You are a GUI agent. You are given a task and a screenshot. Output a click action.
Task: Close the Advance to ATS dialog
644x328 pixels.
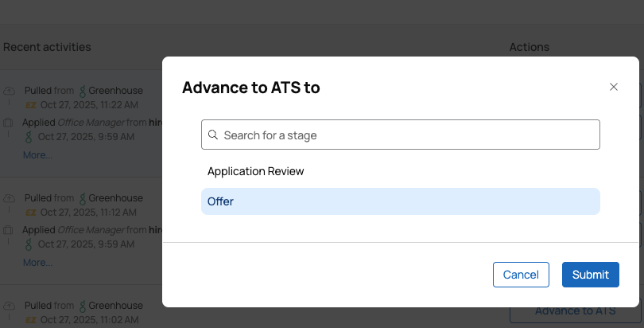[614, 87]
